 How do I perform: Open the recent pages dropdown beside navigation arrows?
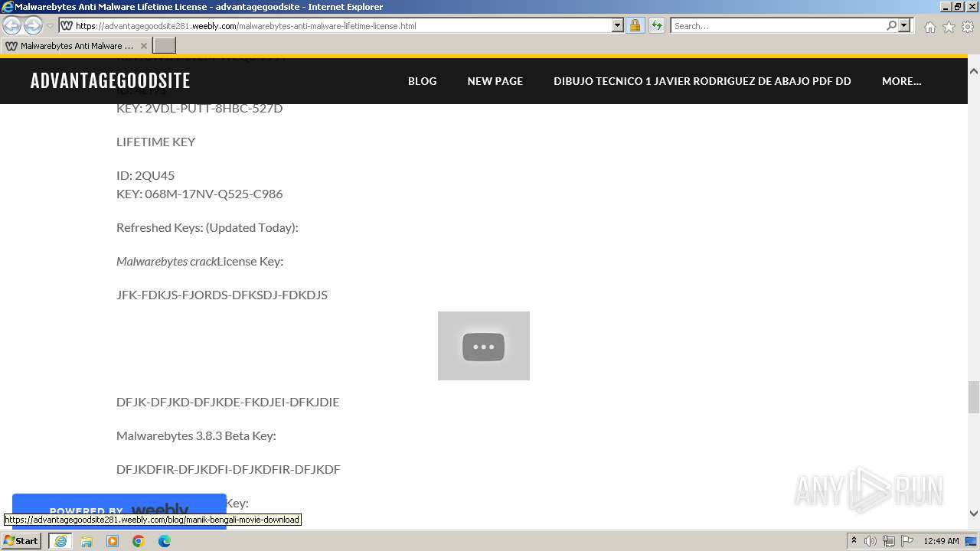tap(50, 26)
